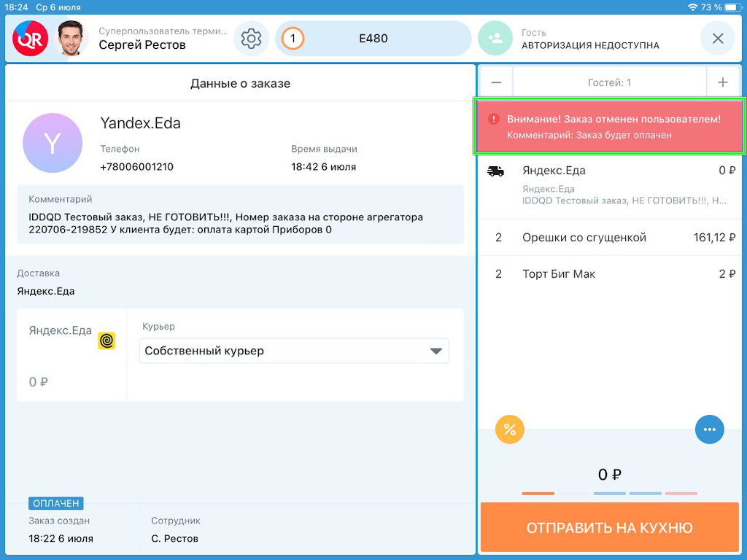Close the order with the X button
The width and height of the screenshot is (747, 560).
(718, 39)
